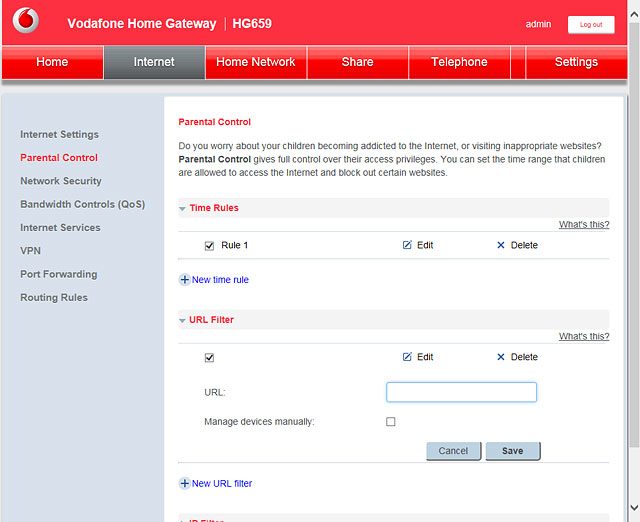Click the page scrollbar's down arrow
Image resolution: width=640 pixels, height=522 pixels.
[634, 508]
